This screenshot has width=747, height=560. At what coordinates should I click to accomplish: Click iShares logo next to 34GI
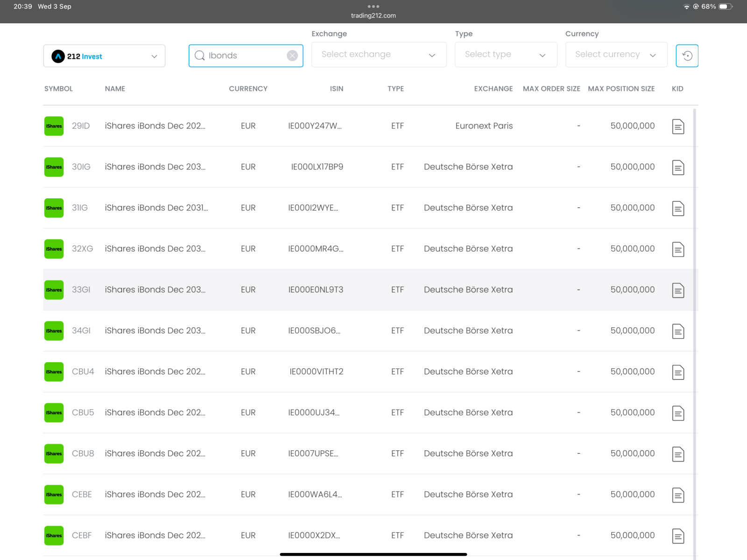click(x=54, y=331)
